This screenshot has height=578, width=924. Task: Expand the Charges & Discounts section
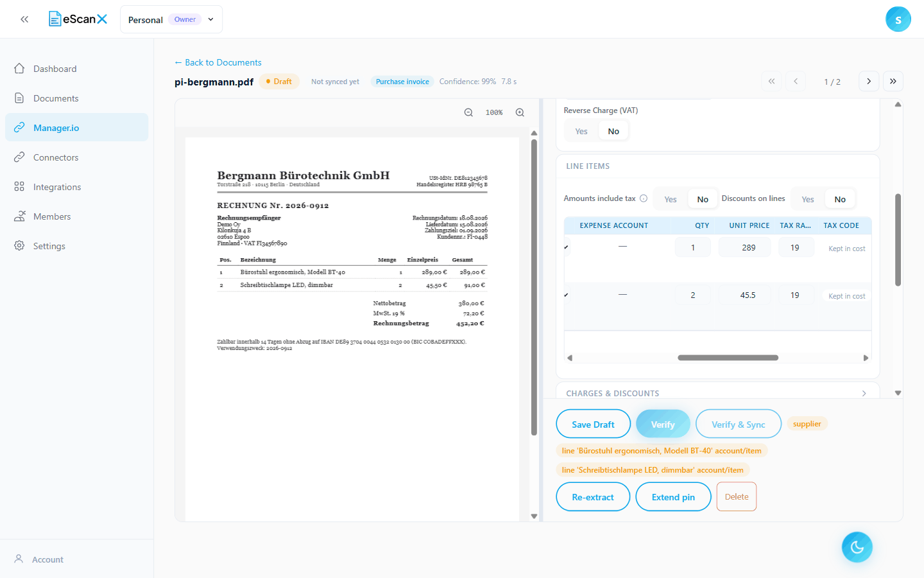coord(717,393)
